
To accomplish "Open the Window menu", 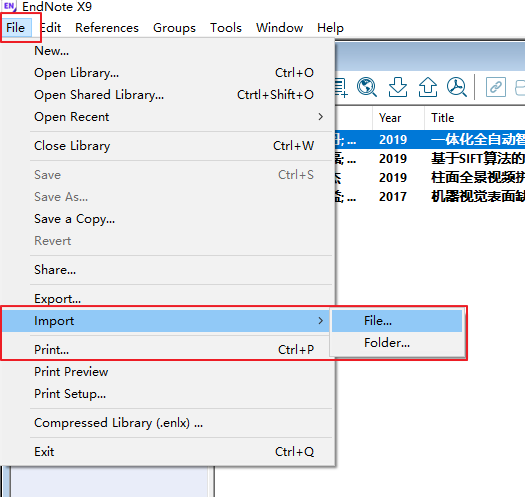I will pyautogui.click(x=279, y=27).
